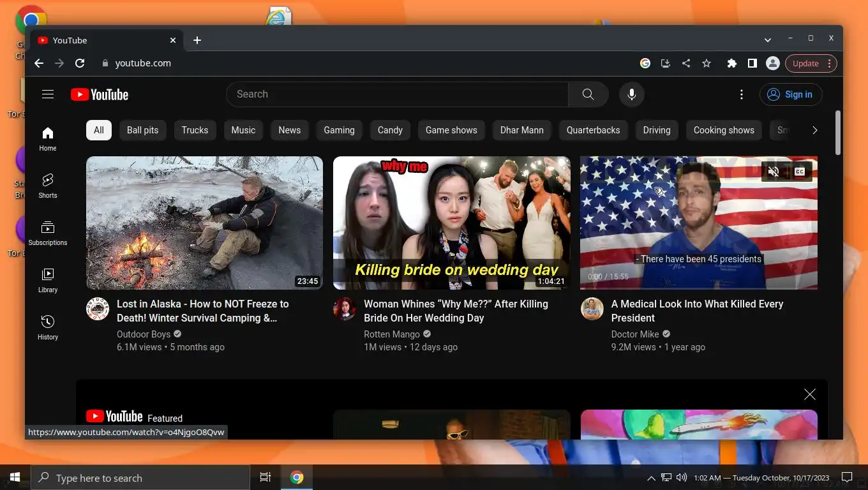Open Shorts in sidebar
Screen dimensions: 868x490
click(48, 186)
